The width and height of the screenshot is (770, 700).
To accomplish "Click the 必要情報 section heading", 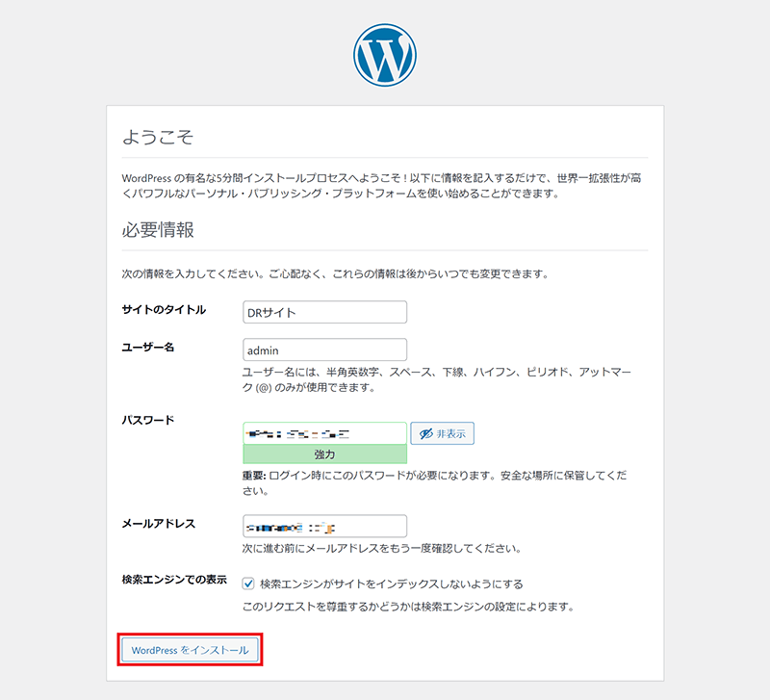I will point(158,230).
